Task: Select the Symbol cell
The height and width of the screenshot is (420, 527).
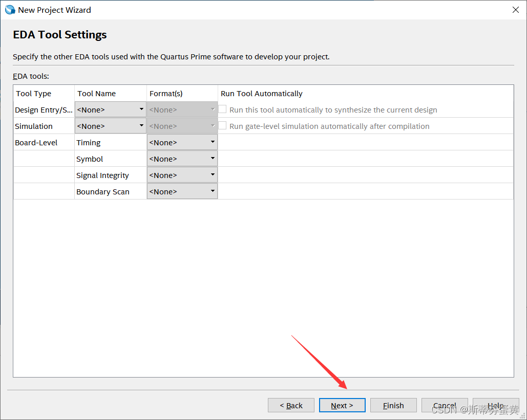Action: point(111,159)
